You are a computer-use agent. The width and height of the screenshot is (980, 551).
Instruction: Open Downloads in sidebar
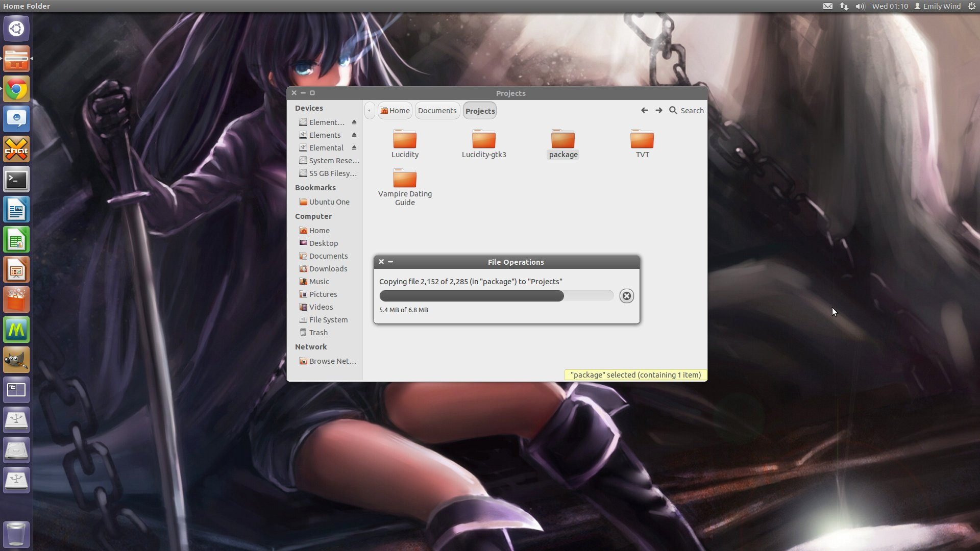[x=323, y=268]
